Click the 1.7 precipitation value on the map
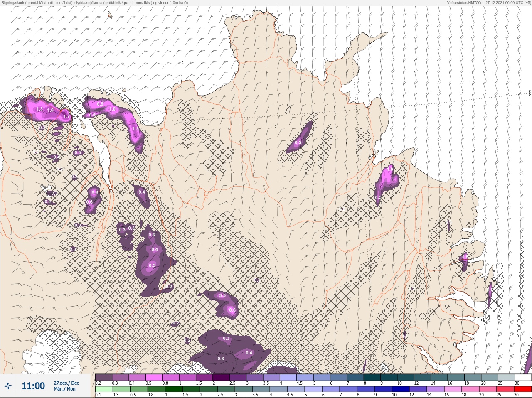532x398 pixels. click(66, 117)
